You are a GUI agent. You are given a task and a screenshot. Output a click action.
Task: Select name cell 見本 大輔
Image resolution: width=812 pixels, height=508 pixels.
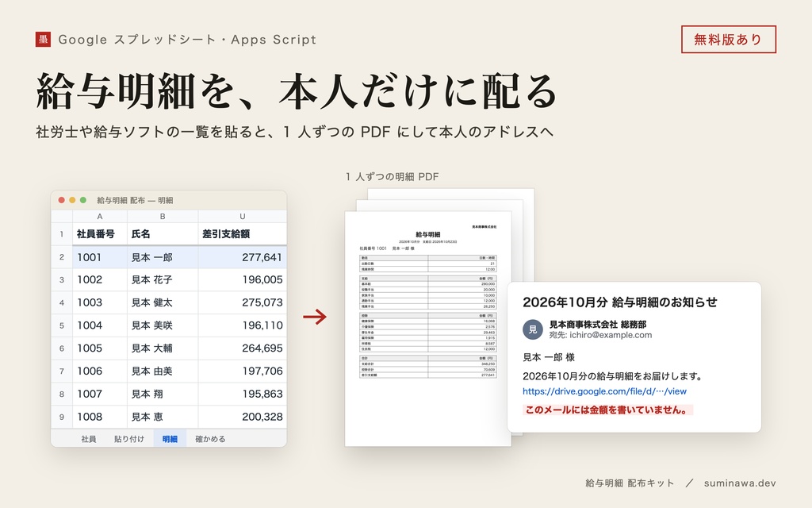(x=163, y=348)
